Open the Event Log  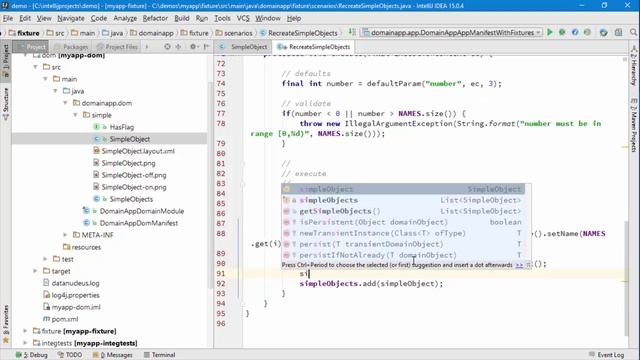pos(607,355)
